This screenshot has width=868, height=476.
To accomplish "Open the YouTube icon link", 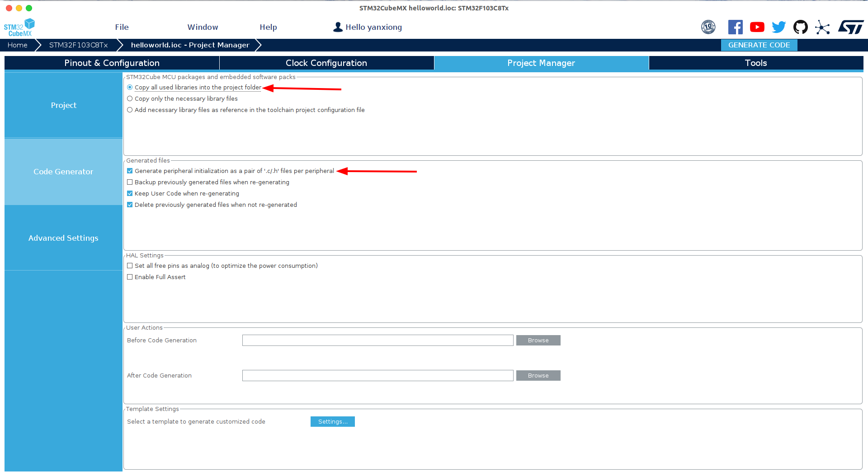I will (x=757, y=27).
